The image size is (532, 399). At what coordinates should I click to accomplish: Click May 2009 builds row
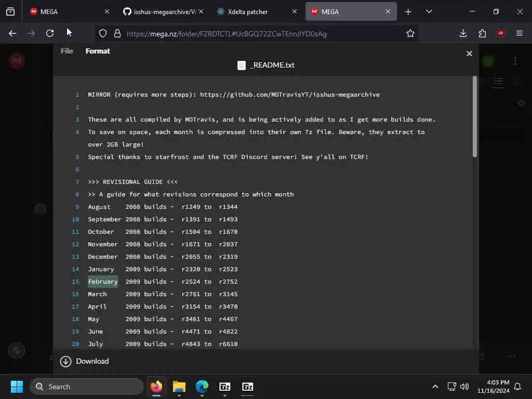coord(163,320)
